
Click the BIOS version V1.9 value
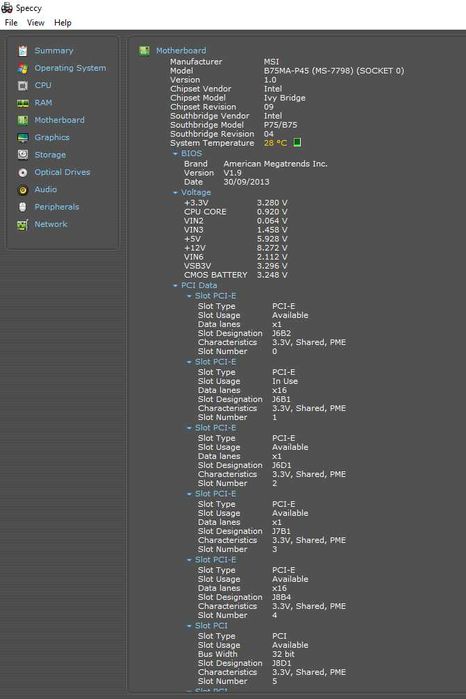point(232,173)
